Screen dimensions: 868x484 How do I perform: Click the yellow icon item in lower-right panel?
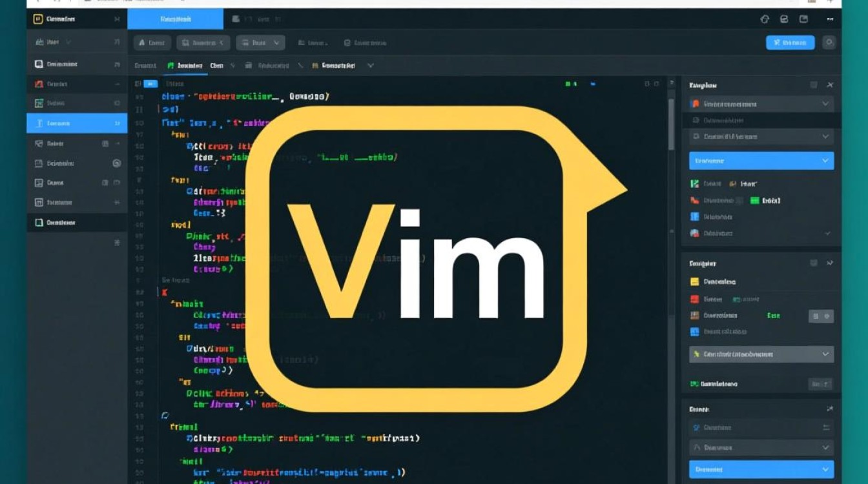pos(695,282)
